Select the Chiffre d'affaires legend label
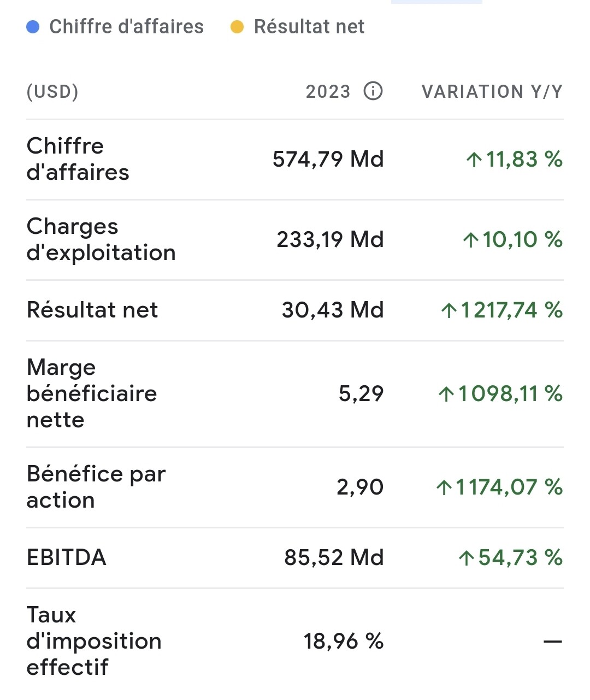This screenshot has height=700, width=590. (x=126, y=27)
